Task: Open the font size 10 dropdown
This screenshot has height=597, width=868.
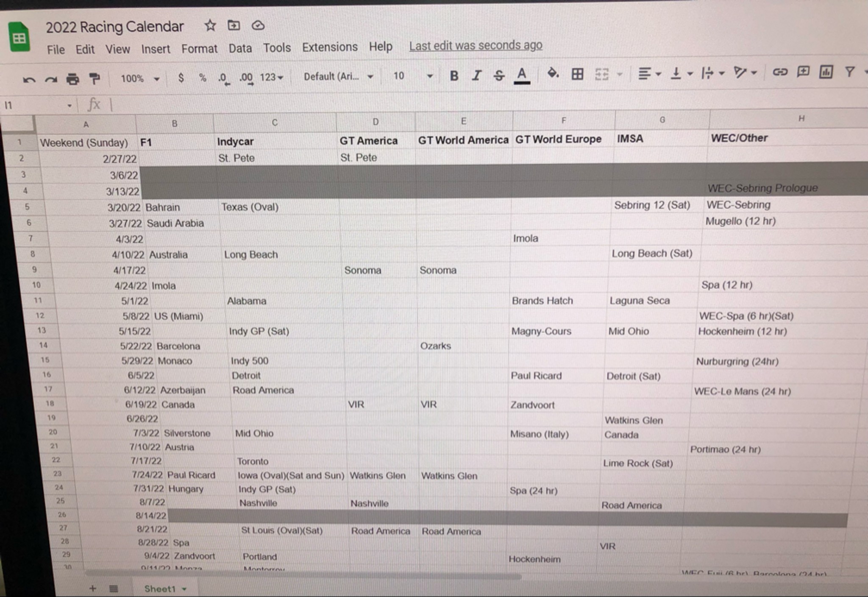Action: (x=413, y=76)
